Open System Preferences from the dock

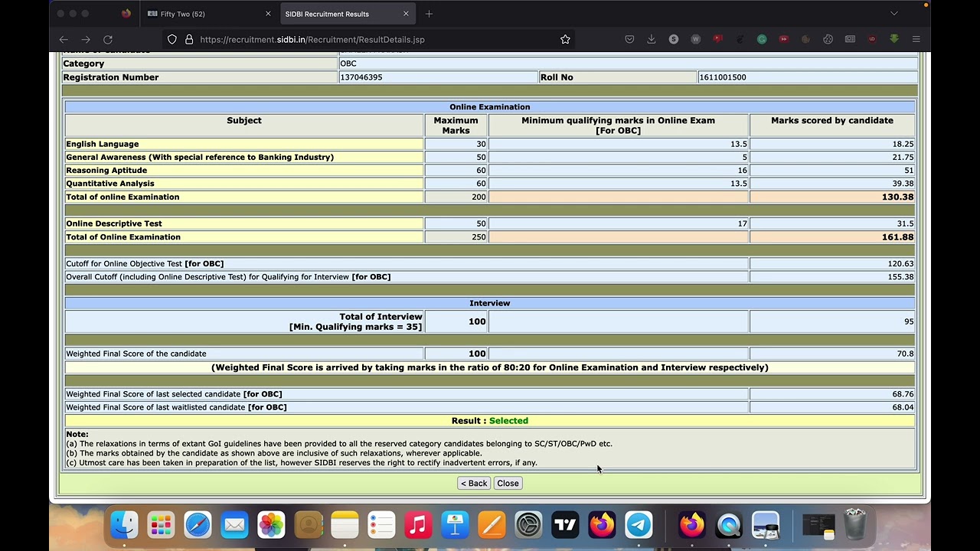pyautogui.click(x=528, y=525)
